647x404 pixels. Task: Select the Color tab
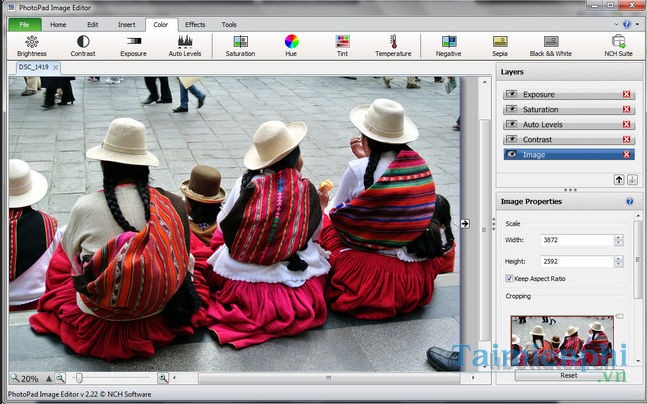[x=161, y=25]
